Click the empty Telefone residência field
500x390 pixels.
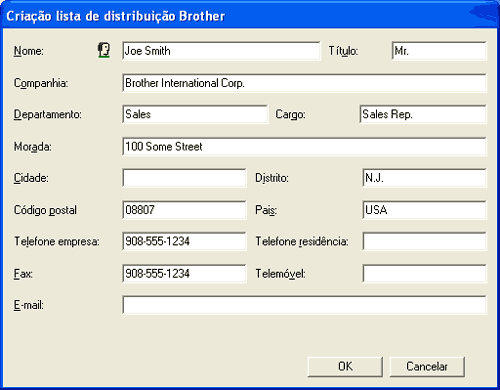point(424,241)
